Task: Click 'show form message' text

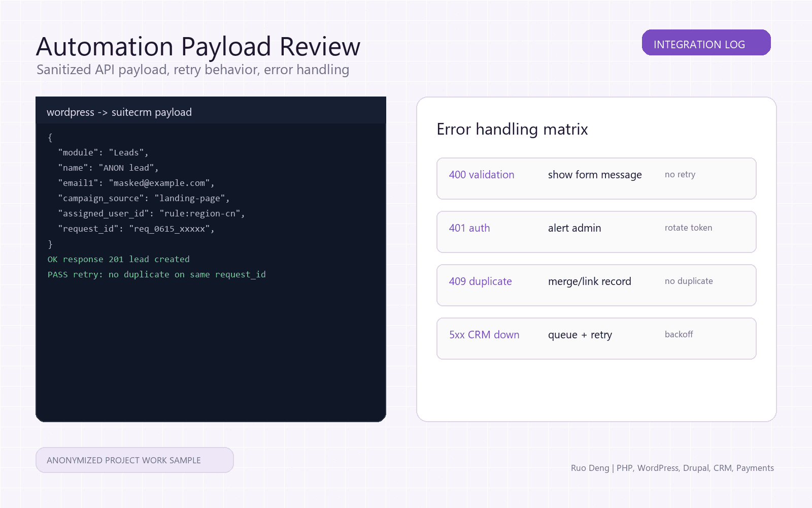Action: (595, 175)
